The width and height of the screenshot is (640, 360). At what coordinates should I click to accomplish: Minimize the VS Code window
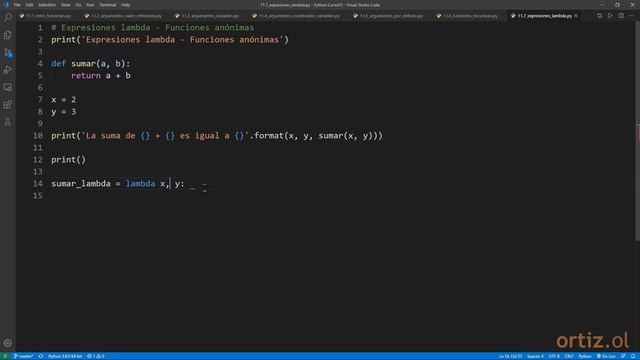tap(602, 5)
